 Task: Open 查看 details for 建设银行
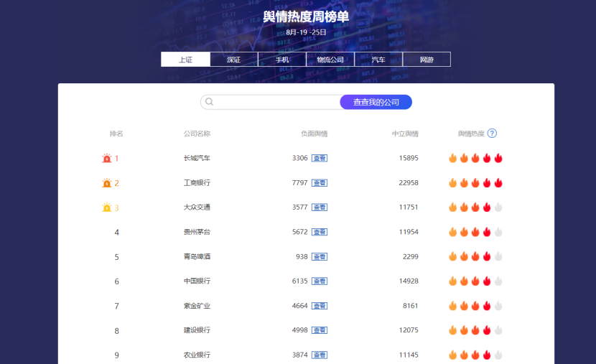[320, 330]
